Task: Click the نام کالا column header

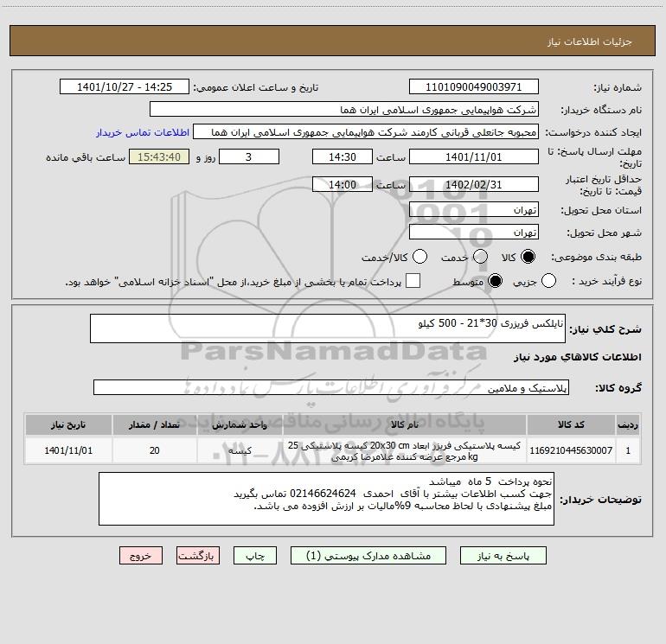Action: click(405, 425)
